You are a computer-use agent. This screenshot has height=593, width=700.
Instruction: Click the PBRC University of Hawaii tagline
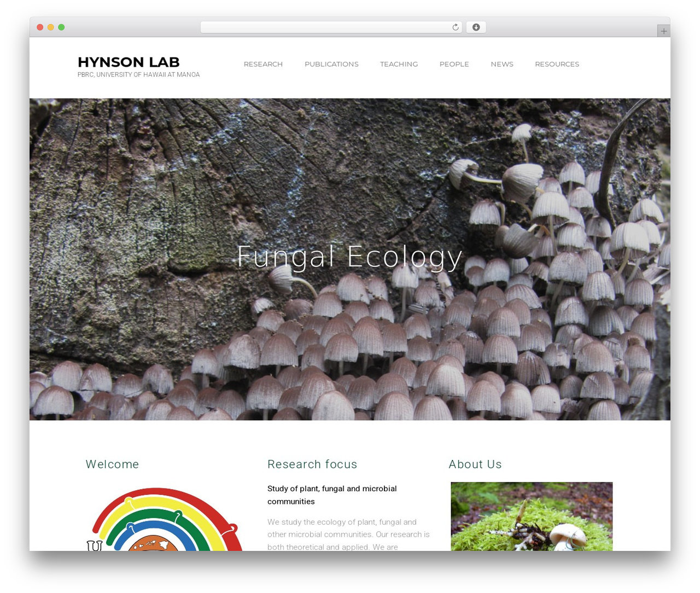coord(138,74)
